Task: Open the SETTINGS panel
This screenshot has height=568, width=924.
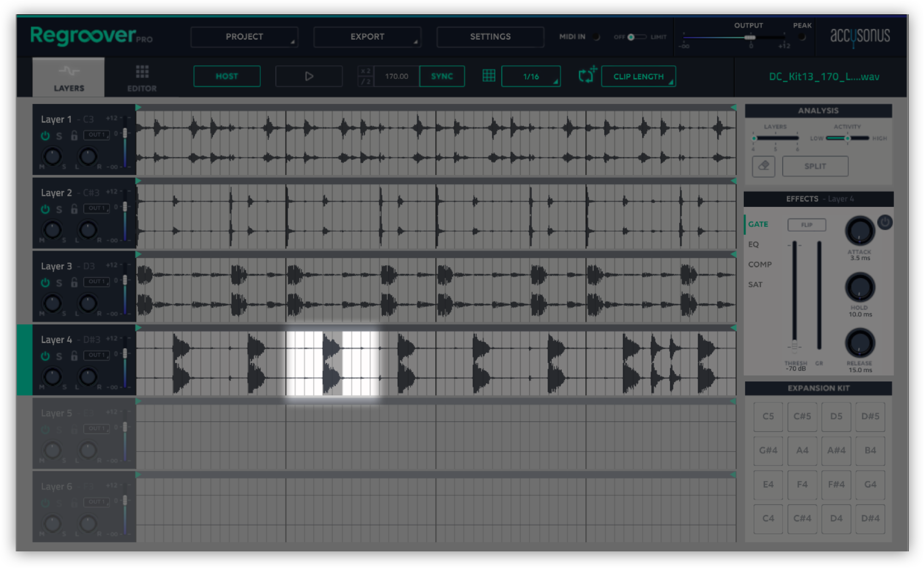Action: tap(490, 36)
